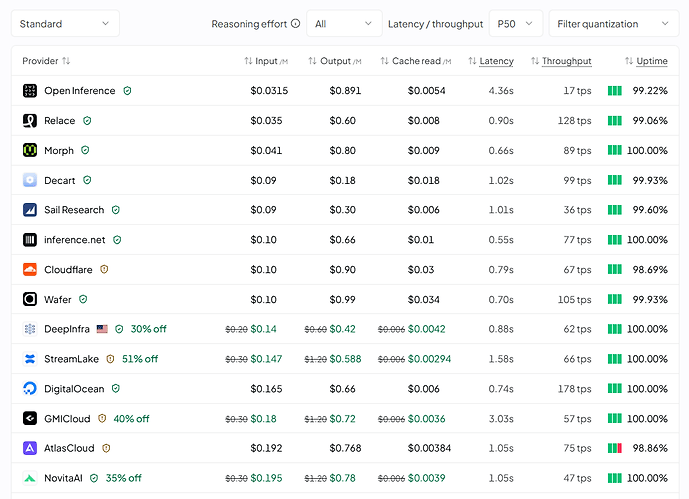Click the Open Inference provider name

(80, 91)
